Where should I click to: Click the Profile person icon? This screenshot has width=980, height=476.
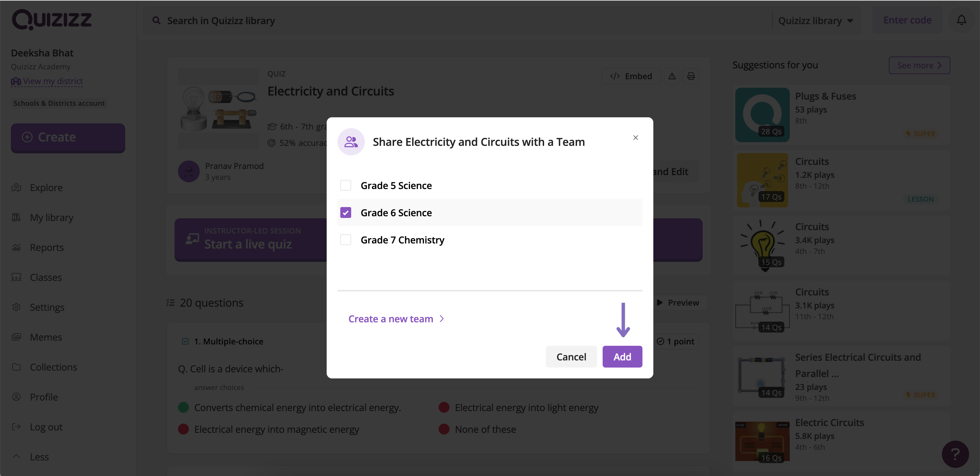coord(16,397)
